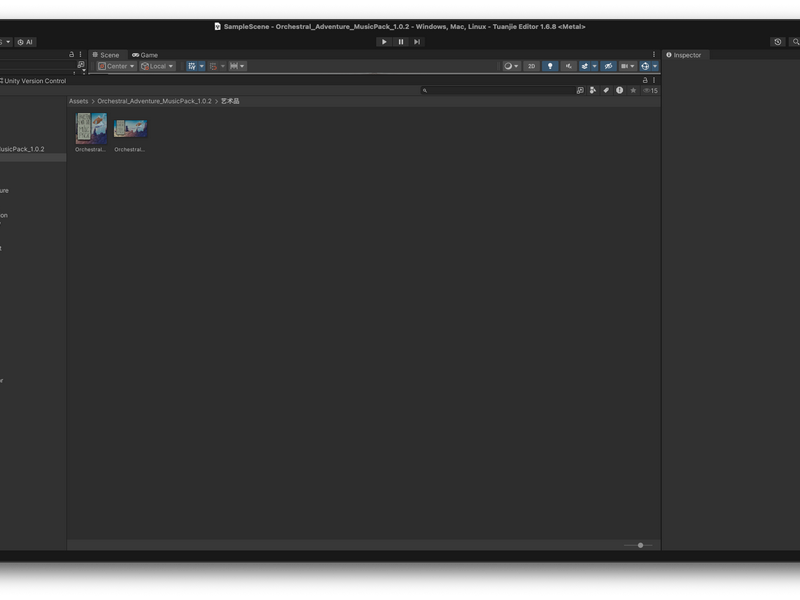Go to Orchestral_Adventure_MusicPack_1.0.2 in the breadcrumb
This screenshot has width=800, height=600.
154,101
